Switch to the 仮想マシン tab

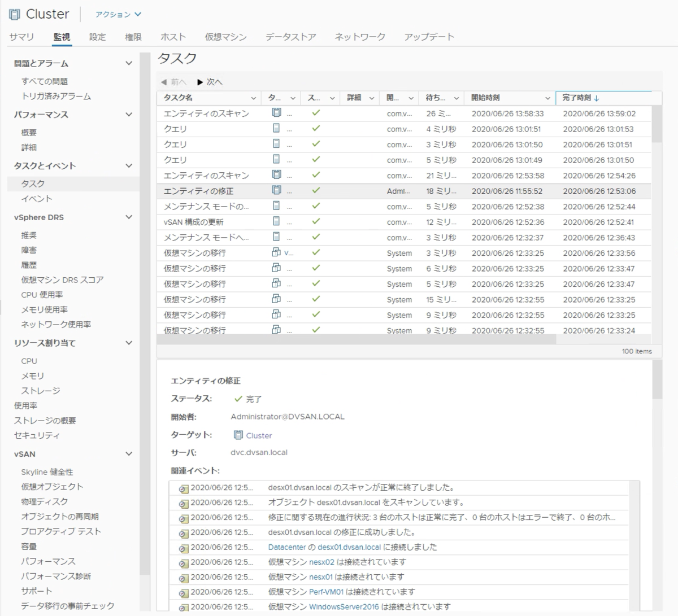tap(225, 37)
